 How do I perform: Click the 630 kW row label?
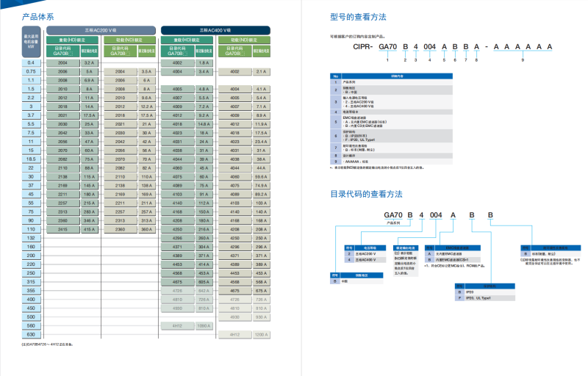pos(31,334)
